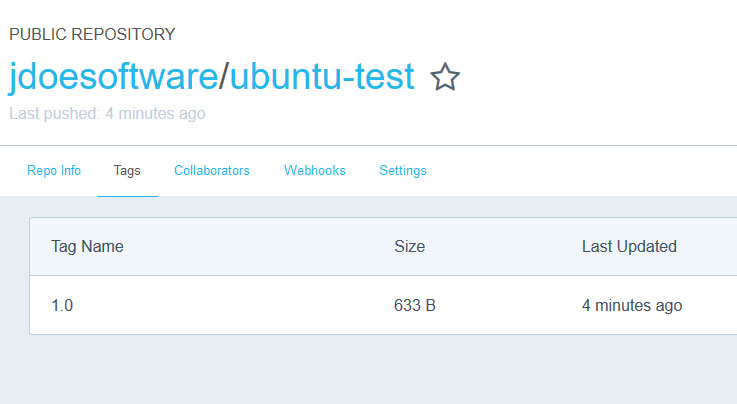This screenshot has height=404, width=737.
Task: Click blank space right of the Settings tab
Action: pyautogui.click(x=580, y=171)
